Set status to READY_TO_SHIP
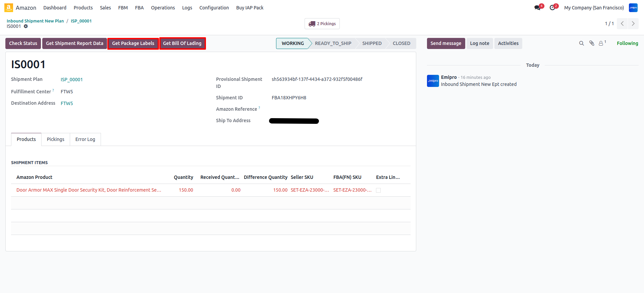This screenshot has height=293, width=644. point(333,43)
